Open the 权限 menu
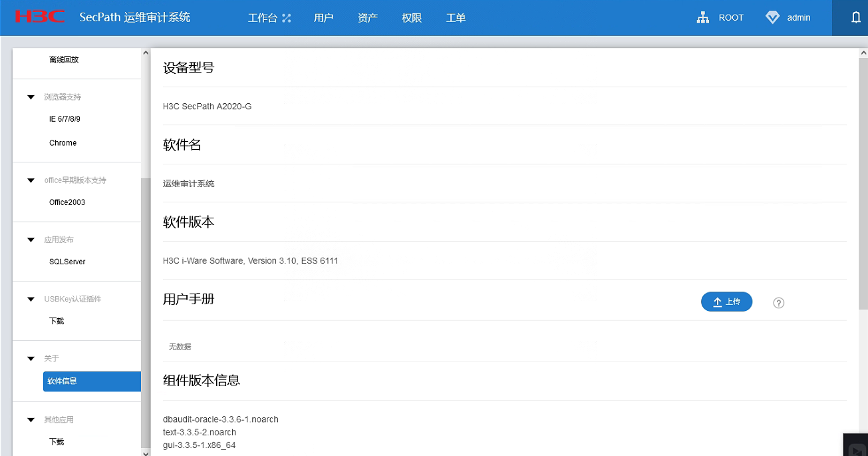 tap(412, 18)
